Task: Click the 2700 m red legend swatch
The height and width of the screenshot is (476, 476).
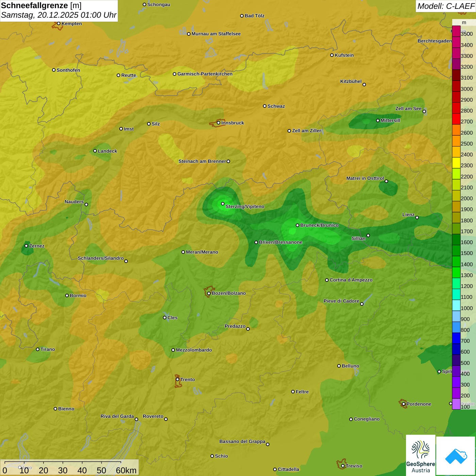Action: (x=456, y=119)
